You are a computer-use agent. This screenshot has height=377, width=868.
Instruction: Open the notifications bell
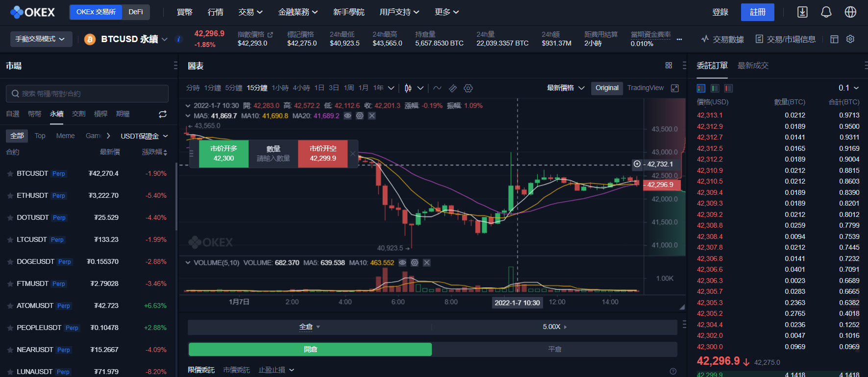826,12
